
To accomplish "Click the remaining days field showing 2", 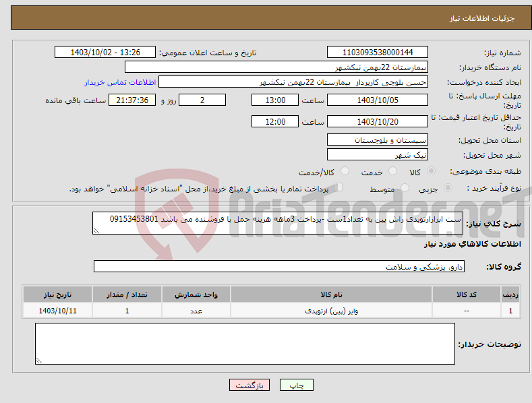I will pos(202,100).
